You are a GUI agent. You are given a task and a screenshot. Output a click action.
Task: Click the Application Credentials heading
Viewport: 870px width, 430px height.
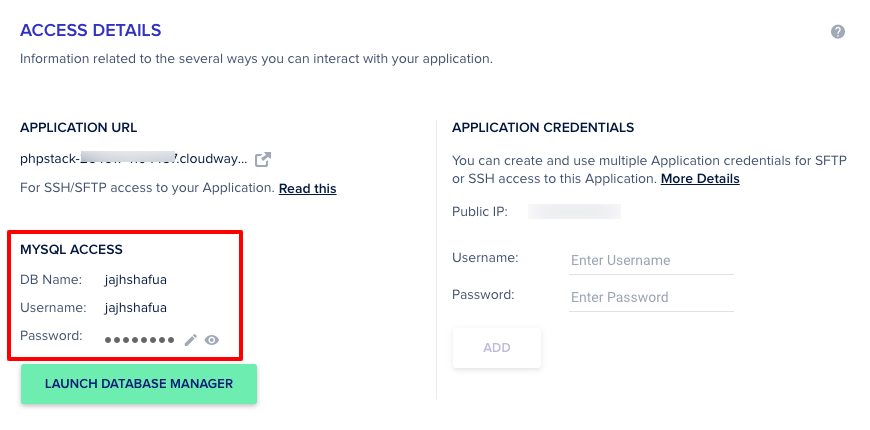[x=543, y=128]
